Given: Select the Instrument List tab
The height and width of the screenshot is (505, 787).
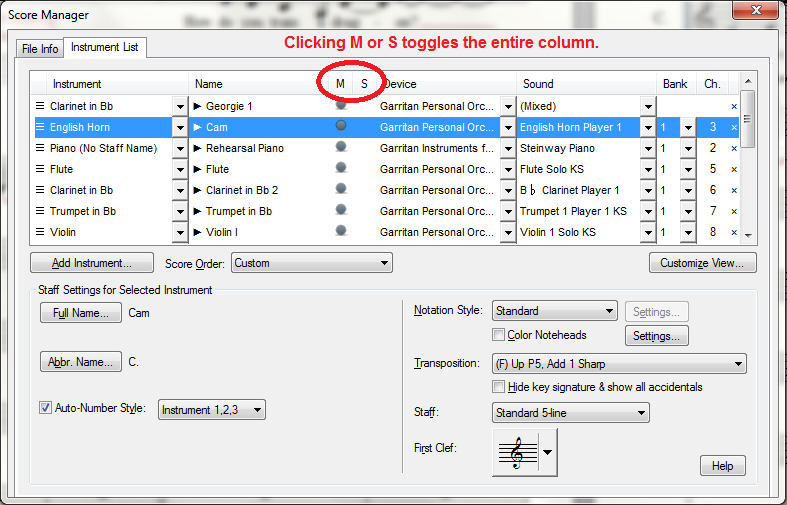Looking at the screenshot, I should tap(105, 48).
